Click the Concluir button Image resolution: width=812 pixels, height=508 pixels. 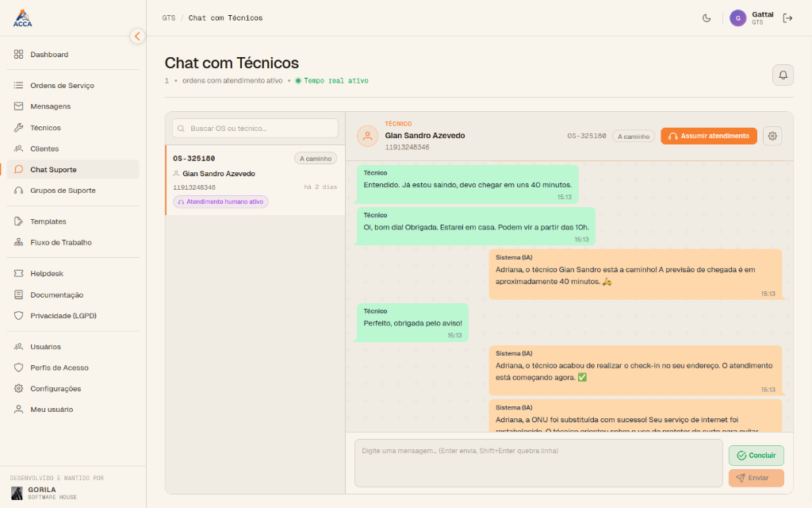coord(756,455)
